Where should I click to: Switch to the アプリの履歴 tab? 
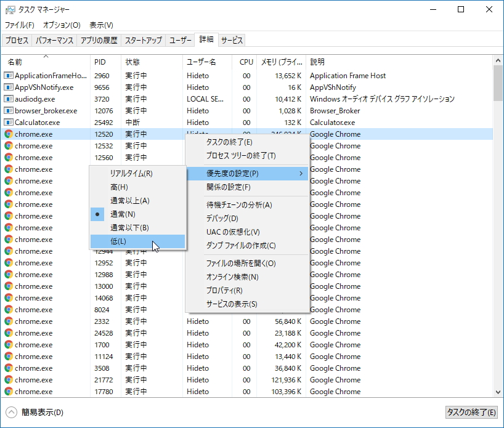click(99, 40)
